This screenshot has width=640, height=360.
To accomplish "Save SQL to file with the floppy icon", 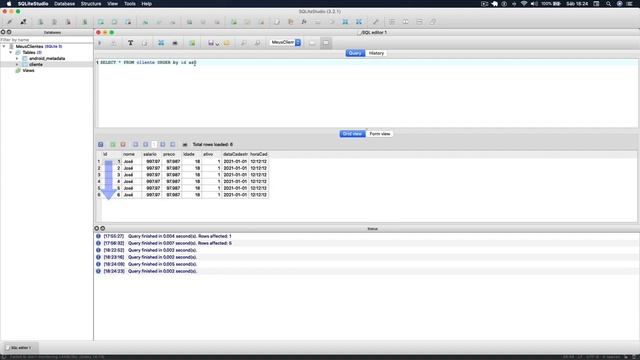I will 211,43.
